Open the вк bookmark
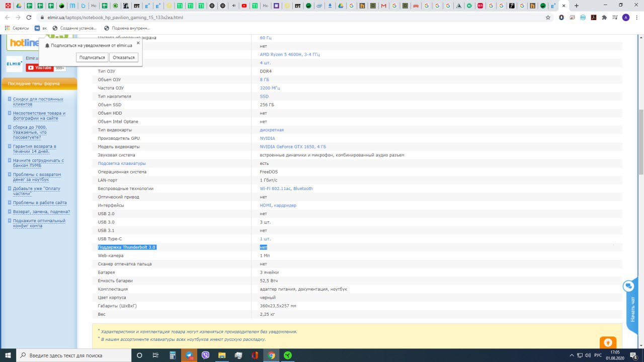The width and height of the screenshot is (644, 362). click(41, 28)
